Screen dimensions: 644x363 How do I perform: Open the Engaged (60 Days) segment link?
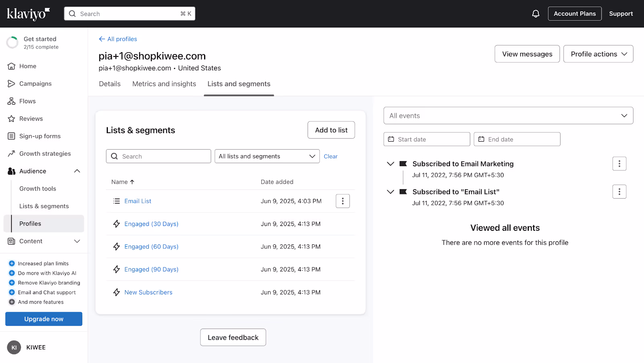tap(151, 247)
